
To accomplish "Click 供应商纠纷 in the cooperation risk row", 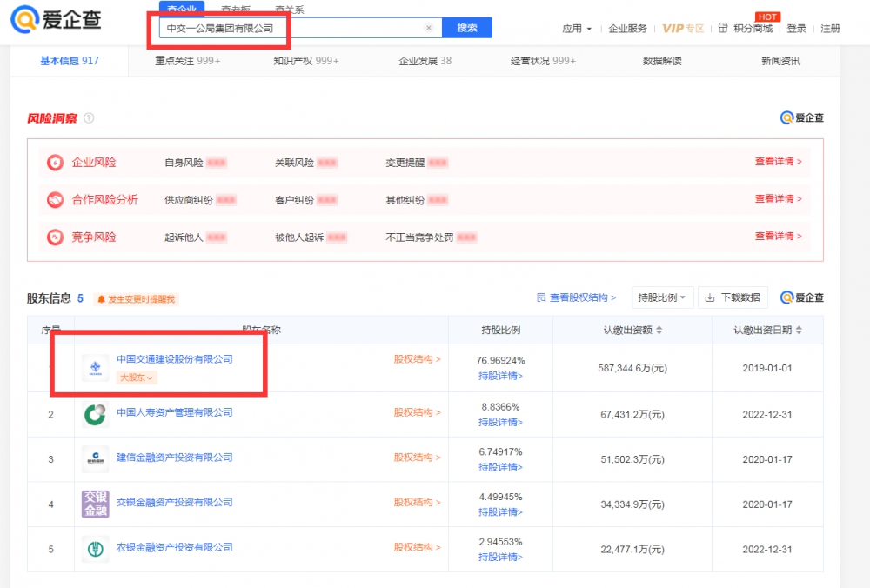I will (x=189, y=200).
